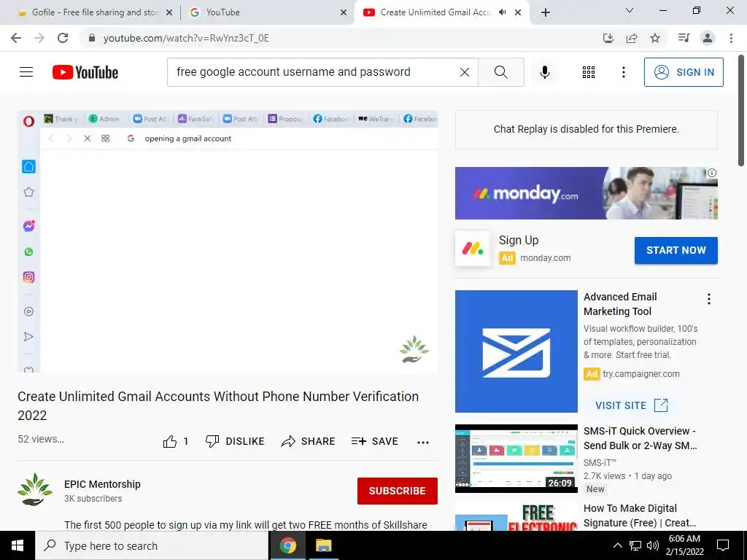
Task: Share this page from address bar
Action: click(632, 38)
